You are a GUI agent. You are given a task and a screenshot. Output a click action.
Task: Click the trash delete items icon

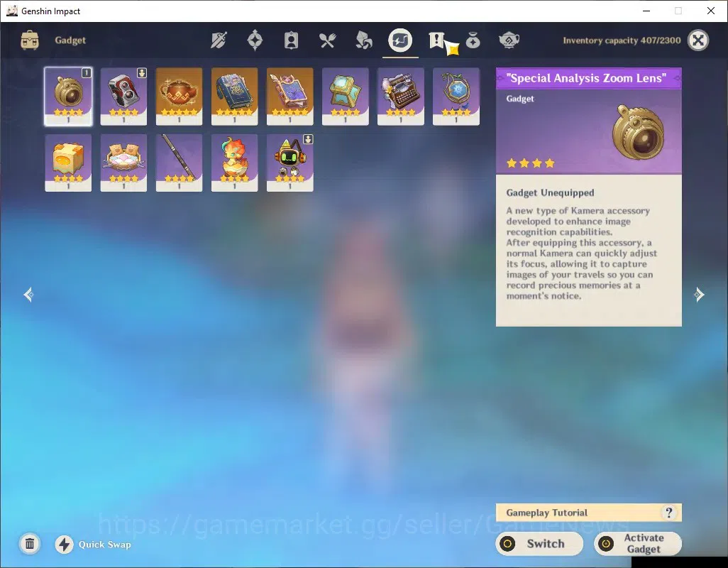point(30,544)
